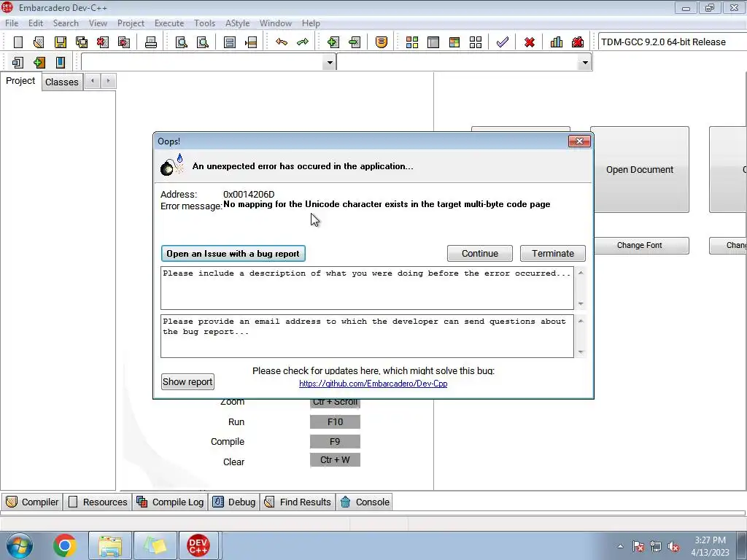This screenshot has width=747, height=560.
Task: Click the Close All files toolbar icon
Action: pos(124,42)
